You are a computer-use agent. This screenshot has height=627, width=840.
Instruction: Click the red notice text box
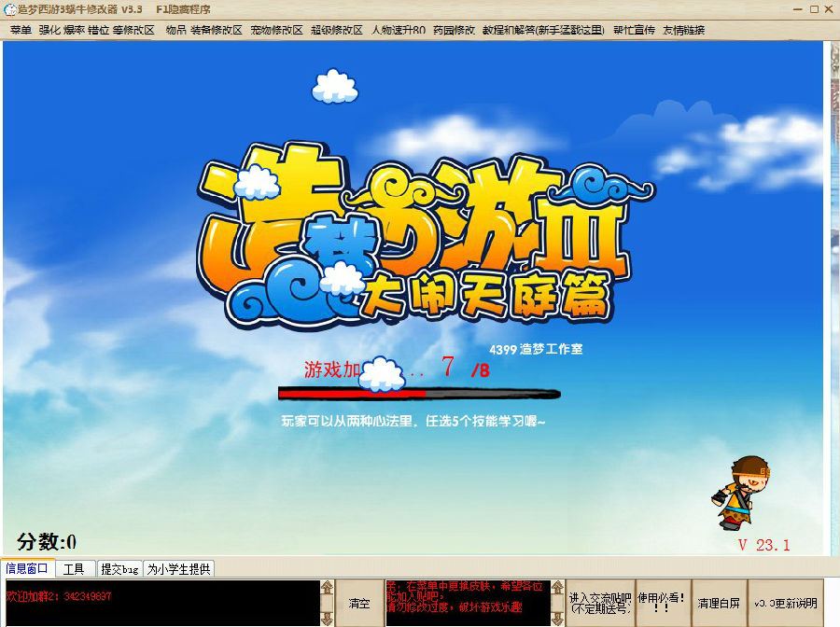pos(468,603)
